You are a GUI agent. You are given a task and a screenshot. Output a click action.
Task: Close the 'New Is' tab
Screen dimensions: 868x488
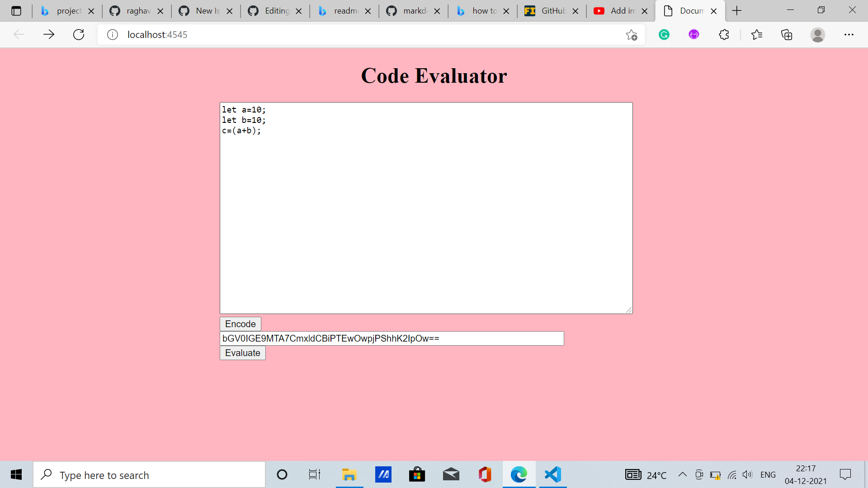230,11
